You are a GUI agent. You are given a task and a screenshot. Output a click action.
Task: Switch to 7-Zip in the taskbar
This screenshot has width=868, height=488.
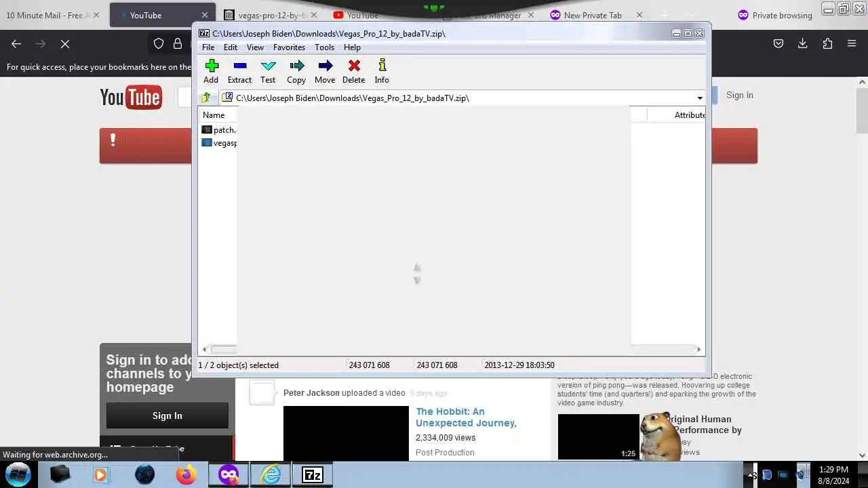(x=313, y=474)
